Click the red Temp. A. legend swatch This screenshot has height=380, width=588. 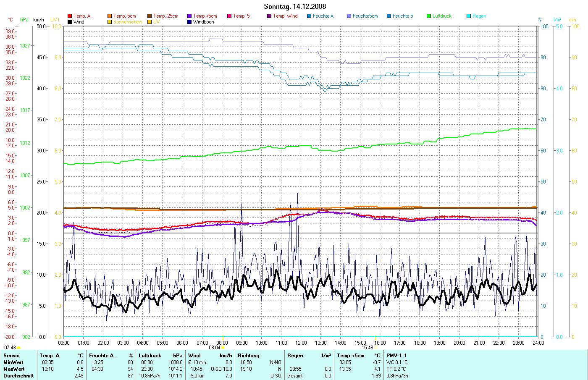[x=70, y=16]
